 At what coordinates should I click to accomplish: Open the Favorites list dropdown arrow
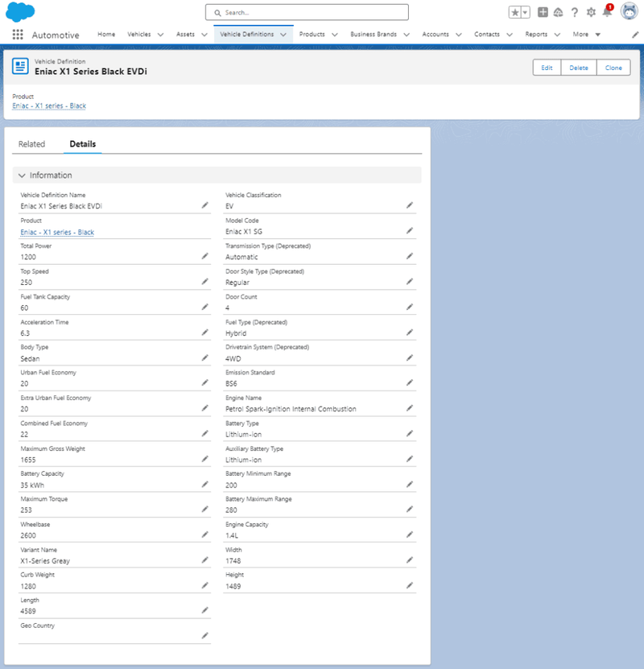(526, 12)
